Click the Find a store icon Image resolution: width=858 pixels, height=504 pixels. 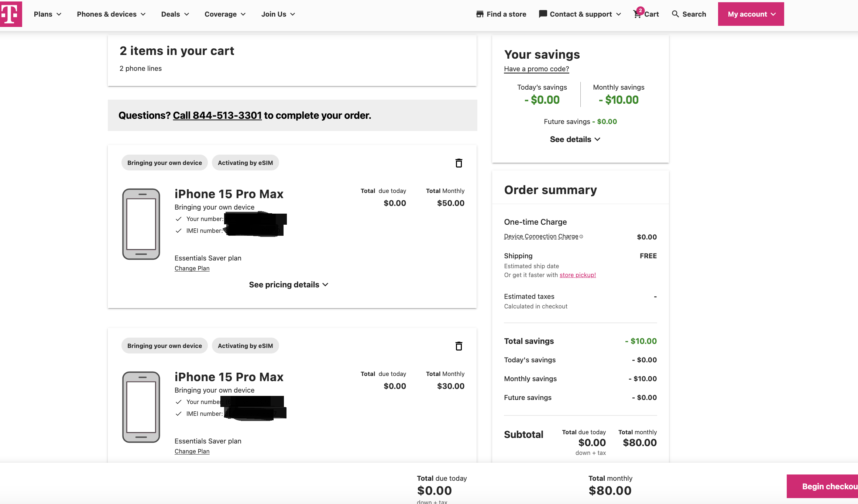[x=480, y=14]
